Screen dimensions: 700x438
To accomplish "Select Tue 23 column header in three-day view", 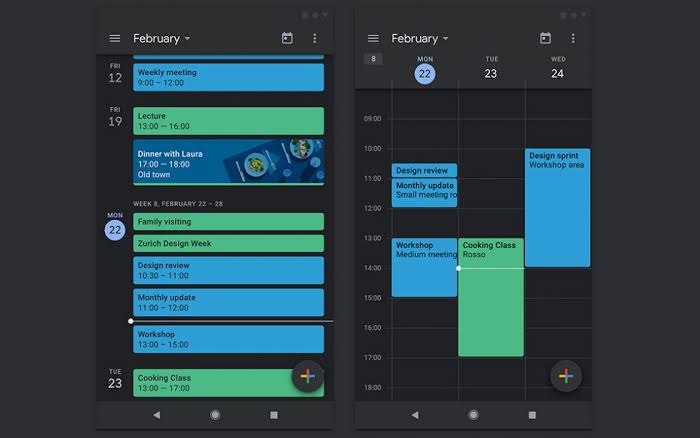I will tap(491, 68).
